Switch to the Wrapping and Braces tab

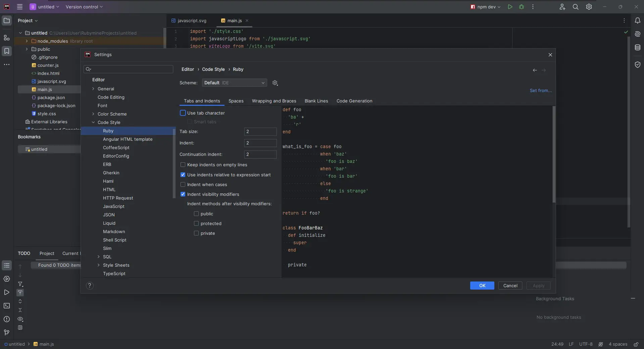[274, 101]
